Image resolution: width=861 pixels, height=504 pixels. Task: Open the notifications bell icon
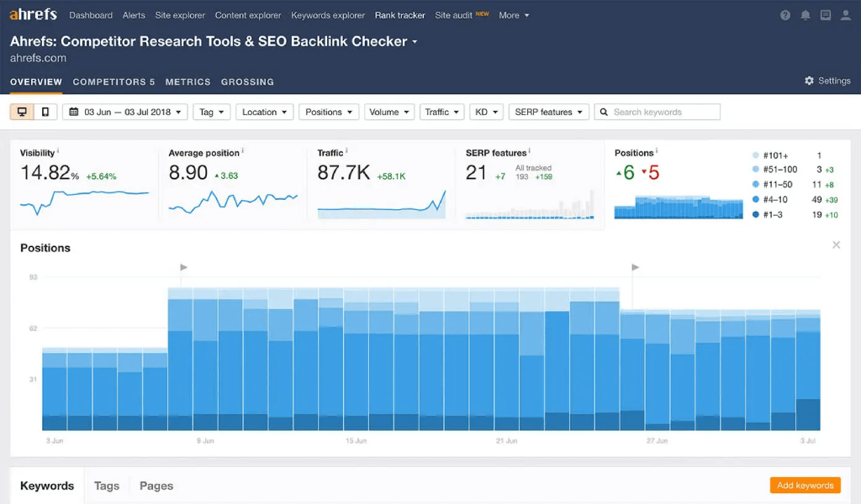pos(805,15)
